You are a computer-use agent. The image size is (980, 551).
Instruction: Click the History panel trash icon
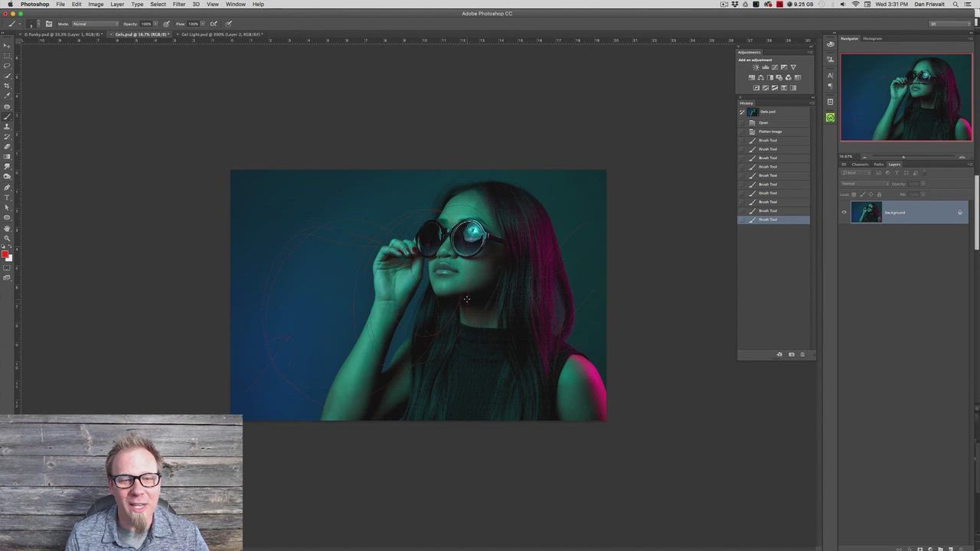pyautogui.click(x=802, y=354)
